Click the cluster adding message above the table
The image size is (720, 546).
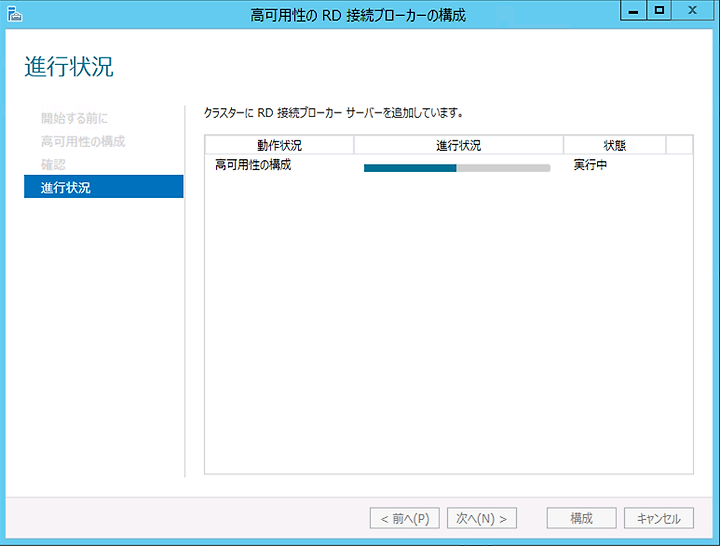(x=333, y=113)
